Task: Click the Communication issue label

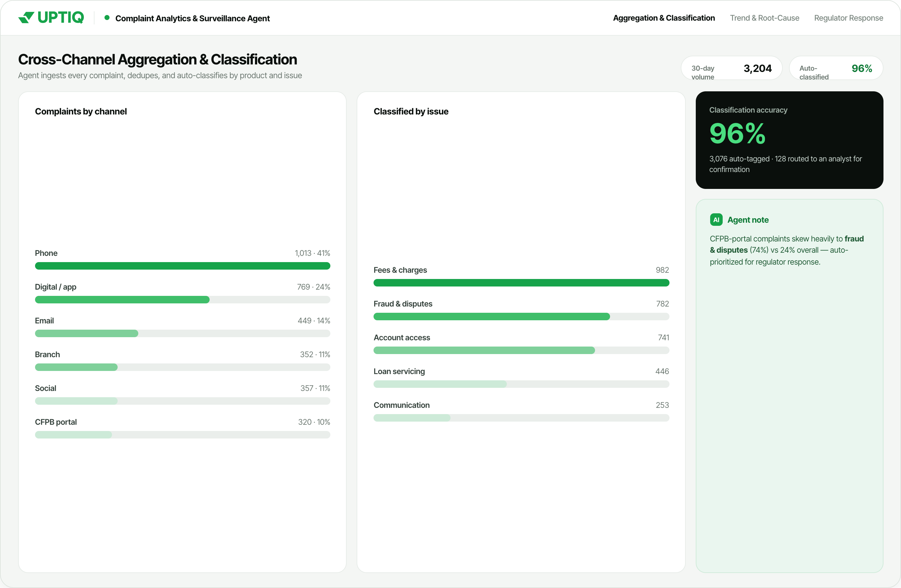Action: tap(401, 405)
